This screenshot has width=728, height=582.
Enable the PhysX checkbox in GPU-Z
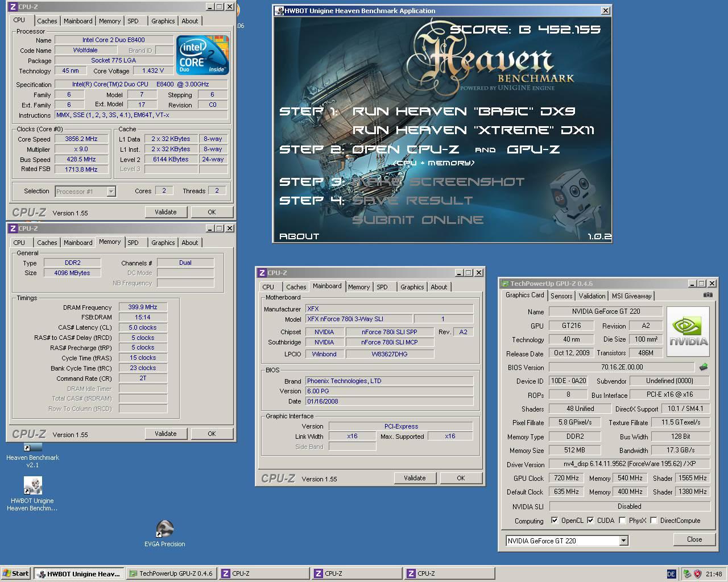click(x=622, y=521)
